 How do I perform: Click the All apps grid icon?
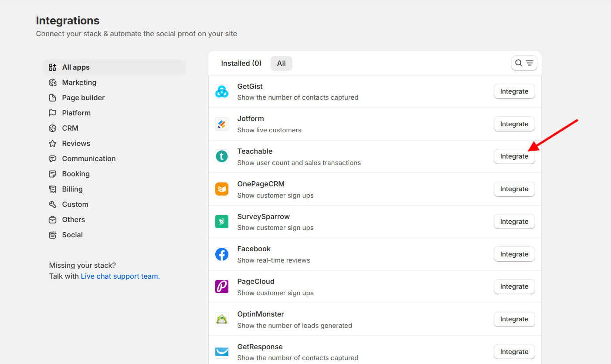click(52, 67)
